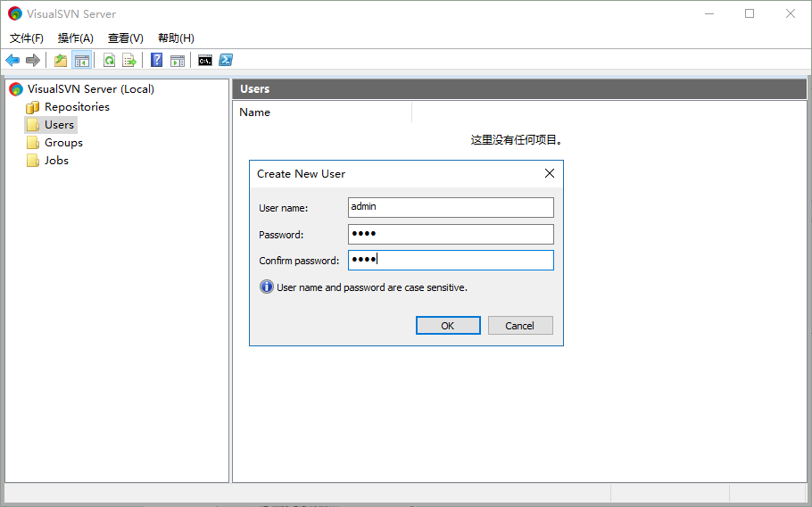This screenshot has height=507, width=812.
Task: Click the Forward arrow in toolbar
Action: pos(33,61)
